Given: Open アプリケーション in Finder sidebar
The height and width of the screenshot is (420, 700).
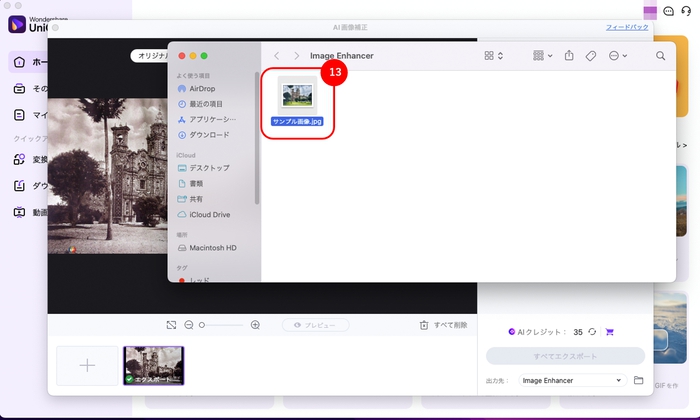Looking at the screenshot, I should (207, 120).
